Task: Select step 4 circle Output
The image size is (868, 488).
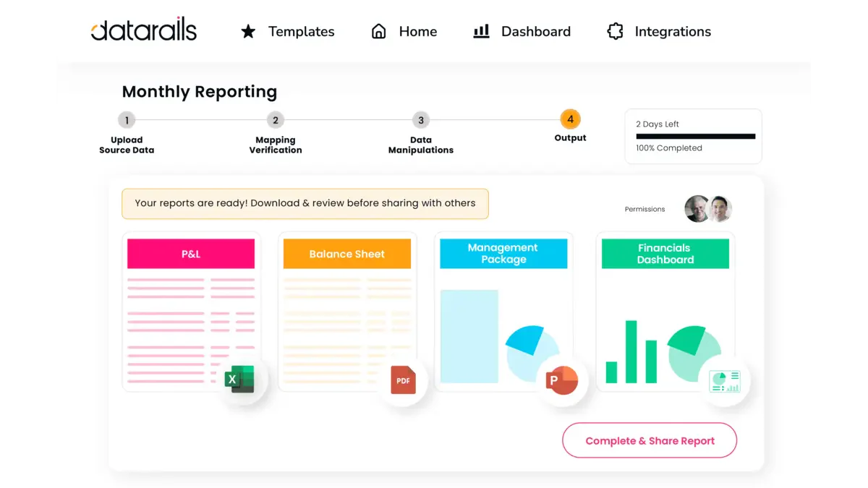Action: tap(570, 119)
